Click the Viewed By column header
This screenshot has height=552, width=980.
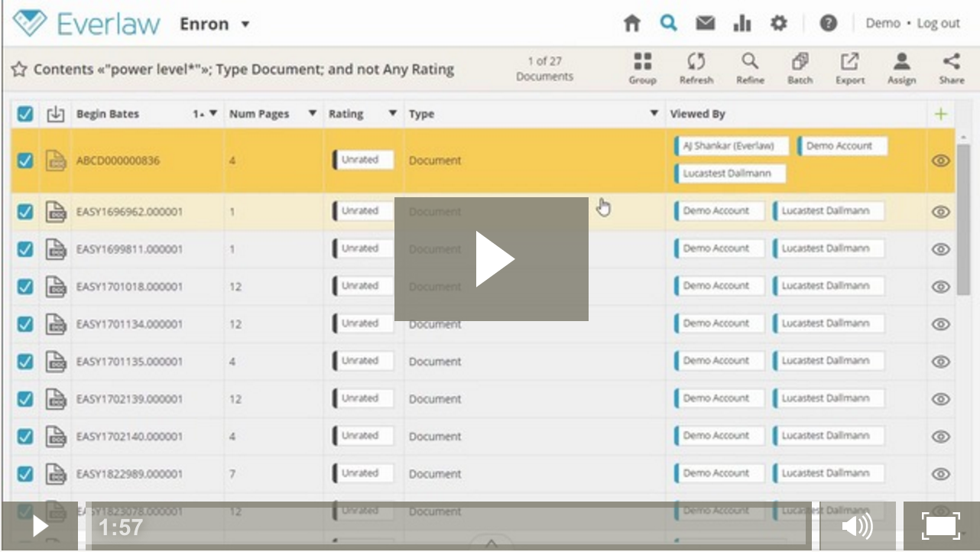pos(697,114)
